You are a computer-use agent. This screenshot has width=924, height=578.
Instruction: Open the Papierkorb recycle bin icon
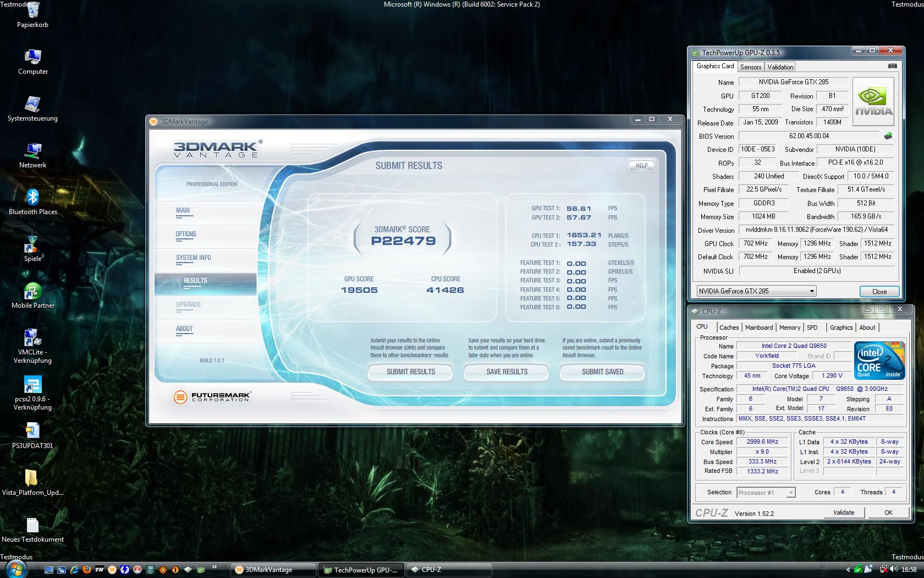32,10
